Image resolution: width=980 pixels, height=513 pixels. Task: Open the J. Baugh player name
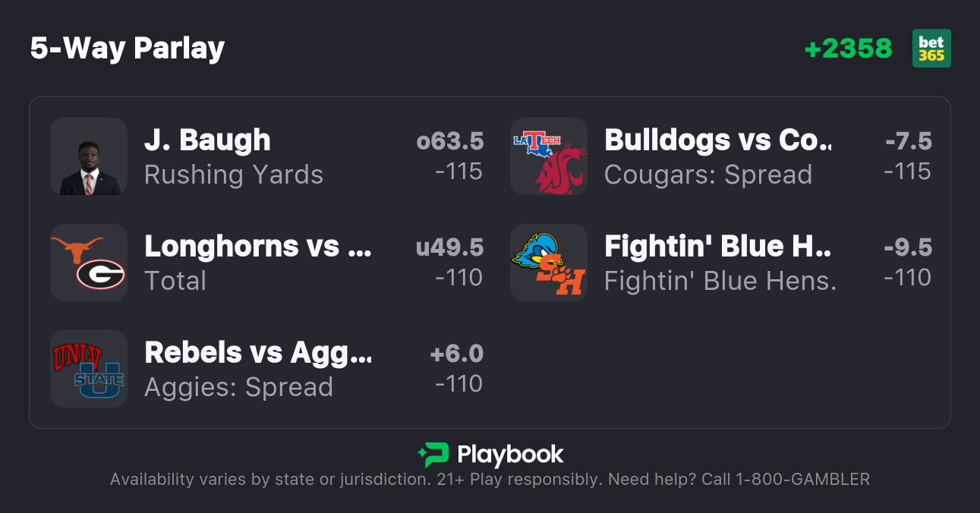tap(207, 140)
